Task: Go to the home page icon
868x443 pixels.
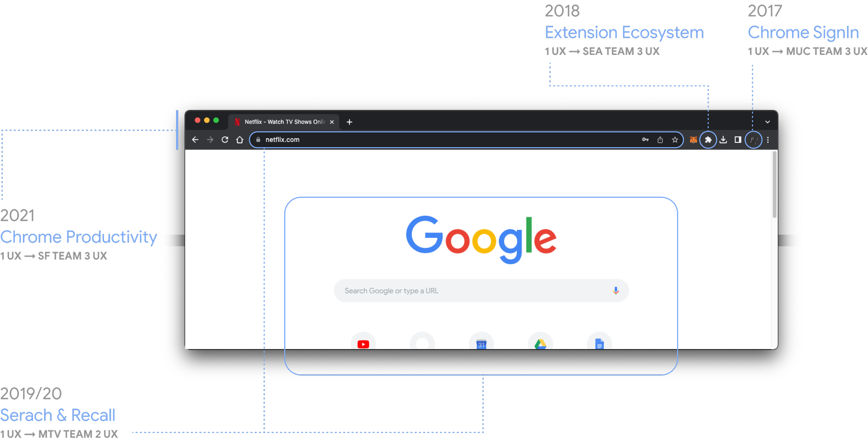Action: (240, 140)
